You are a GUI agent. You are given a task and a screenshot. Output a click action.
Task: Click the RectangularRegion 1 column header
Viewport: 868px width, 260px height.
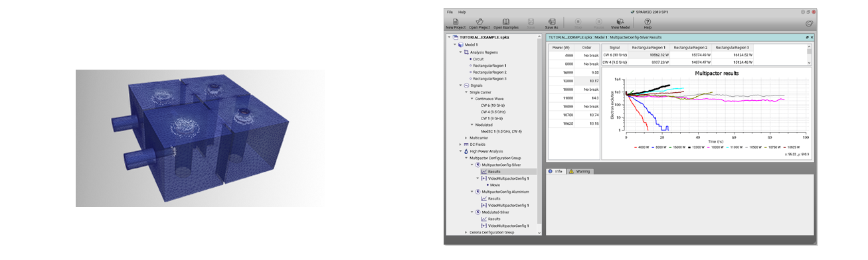pyautogui.click(x=648, y=48)
